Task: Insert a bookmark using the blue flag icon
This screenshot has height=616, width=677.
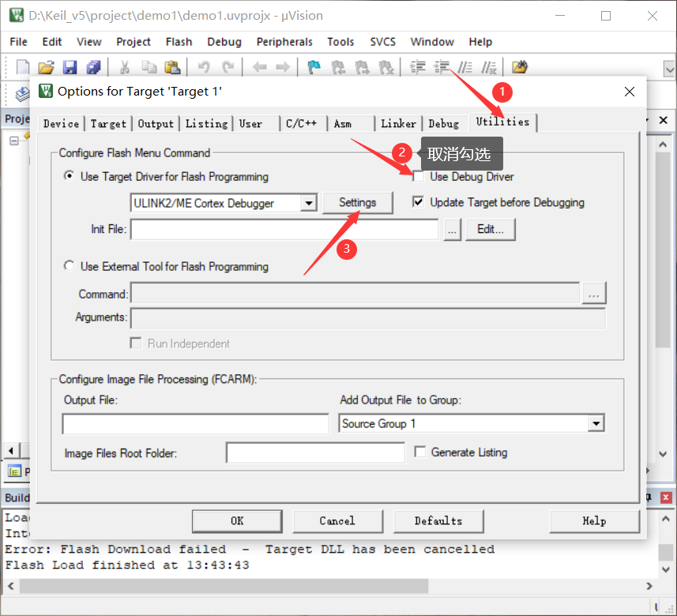Action: pyautogui.click(x=314, y=67)
